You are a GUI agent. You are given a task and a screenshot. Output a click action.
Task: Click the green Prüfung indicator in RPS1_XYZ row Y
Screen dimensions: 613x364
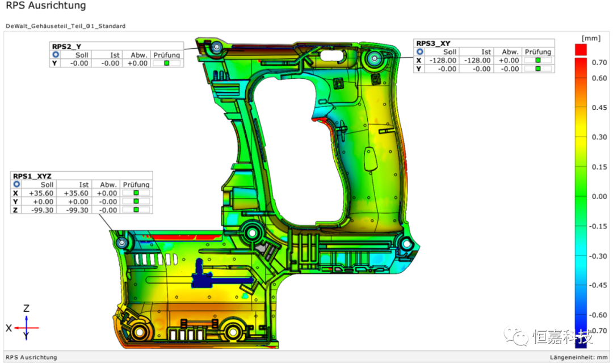(x=136, y=201)
